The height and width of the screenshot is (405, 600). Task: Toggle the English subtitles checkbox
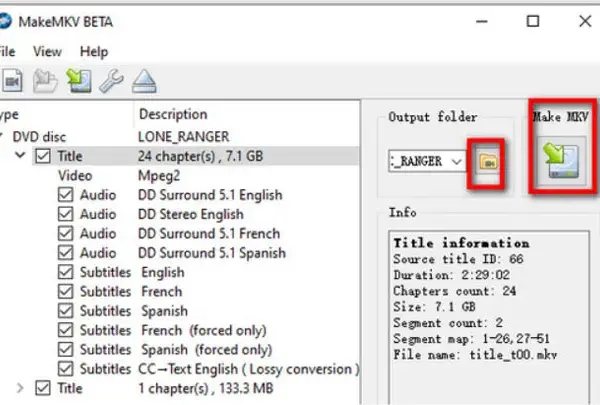[x=65, y=272]
